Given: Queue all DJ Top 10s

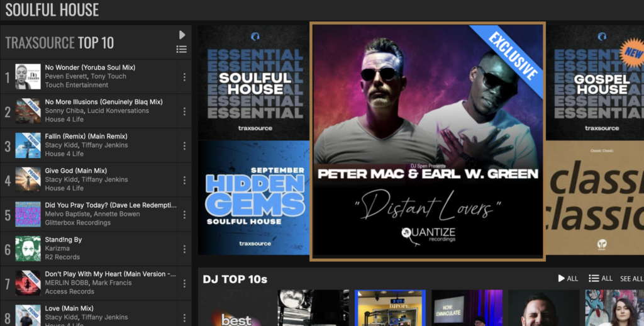Looking at the screenshot, I should tap(600, 278).
